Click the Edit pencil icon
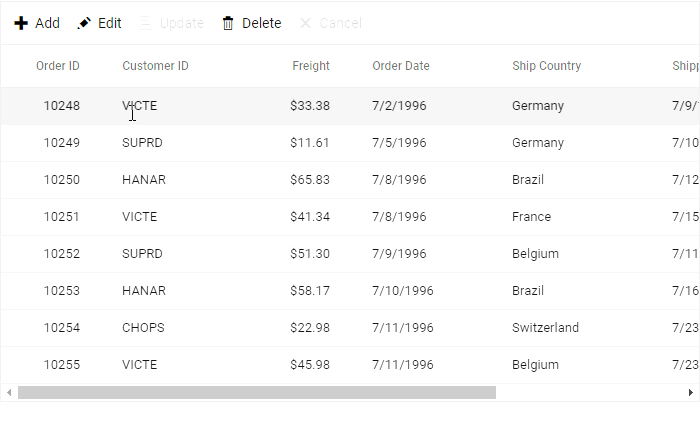The width and height of the screenshot is (700, 432). point(84,23)
